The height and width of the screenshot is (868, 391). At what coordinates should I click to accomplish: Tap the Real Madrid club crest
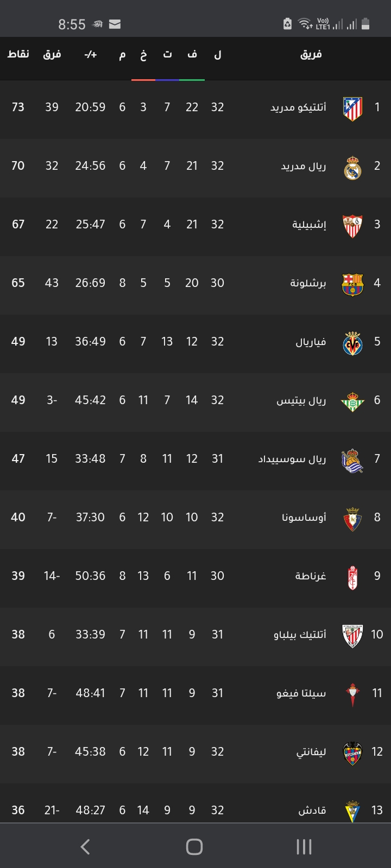[x=352, y=168]
